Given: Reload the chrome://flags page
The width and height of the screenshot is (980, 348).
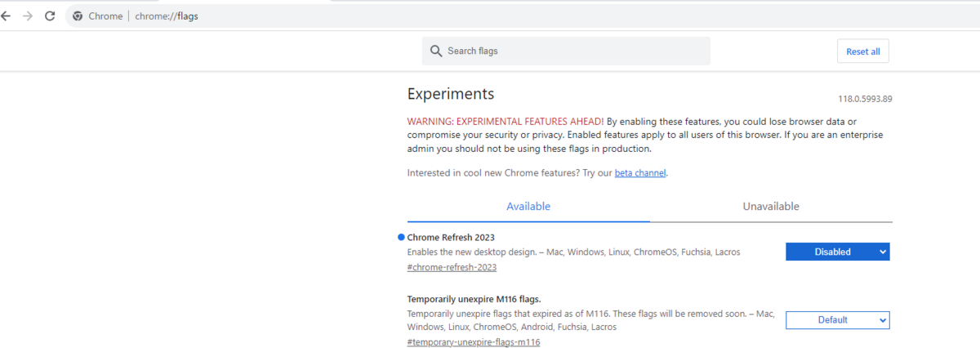Looking at the screenshot, I should coord(50,16).
